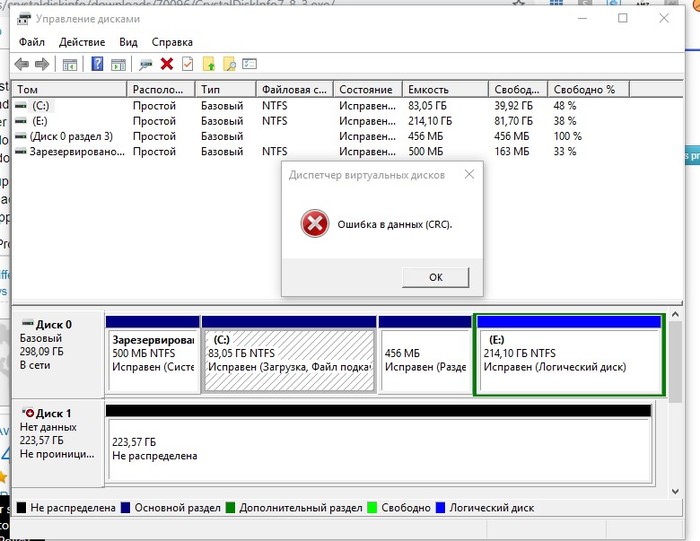Click the blue Help question mark icon
700x541 pixels.
97,64
